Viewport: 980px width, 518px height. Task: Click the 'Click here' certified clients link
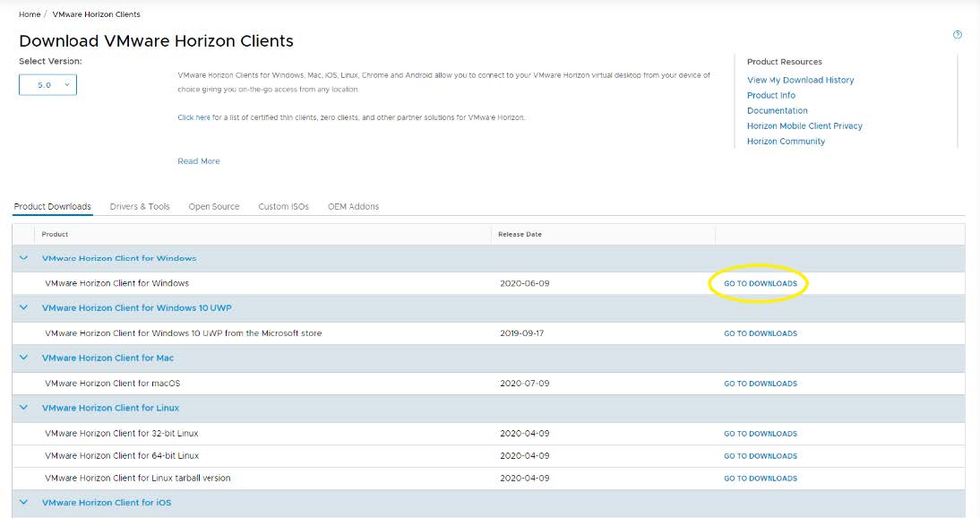tap(193, 117)
